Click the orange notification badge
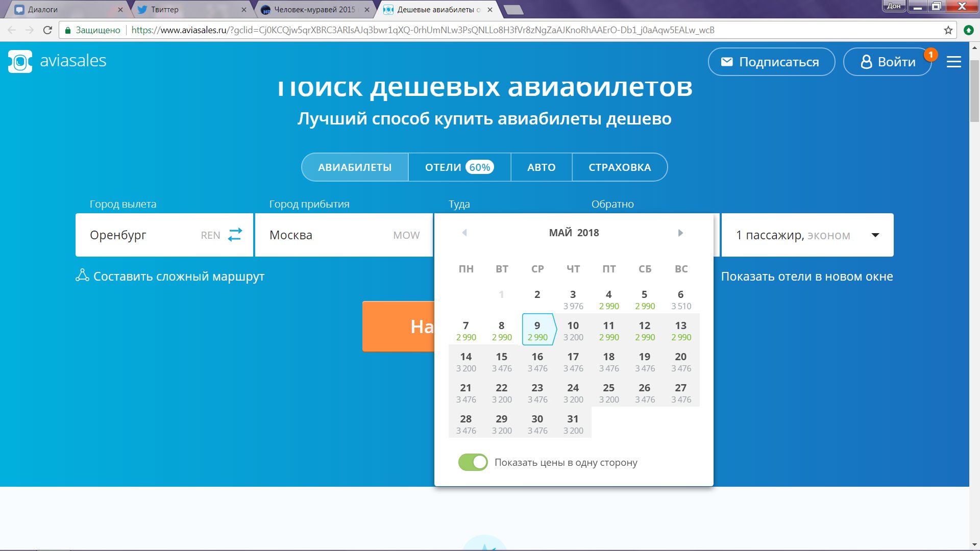This screenshot has width=980, height=551. (x=930, y=55)
